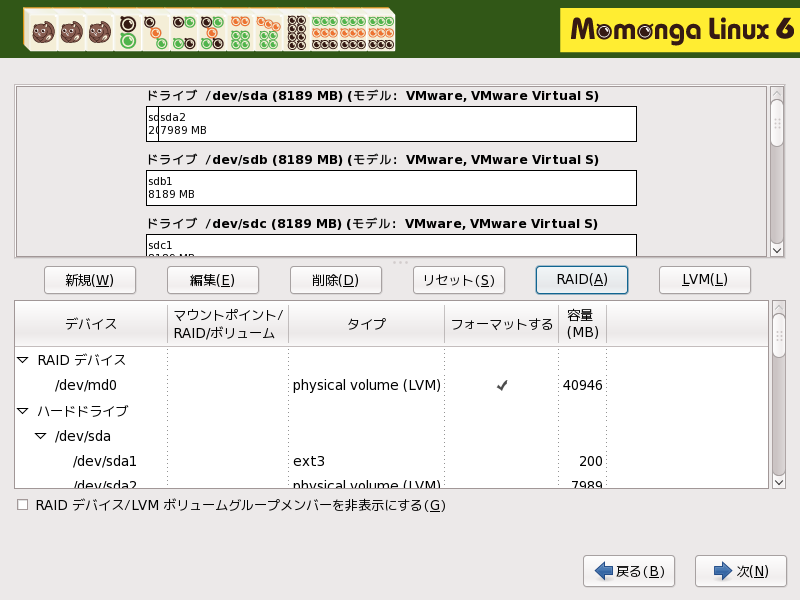Click the partition list scroll-down arrow
Viewport: 800px width, 600px height.
click(x=779, y=482)
